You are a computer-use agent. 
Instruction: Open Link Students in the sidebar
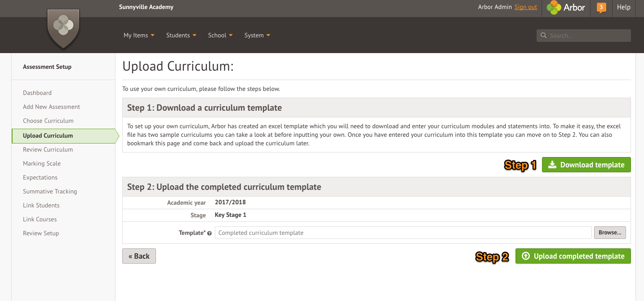[41, 205]
